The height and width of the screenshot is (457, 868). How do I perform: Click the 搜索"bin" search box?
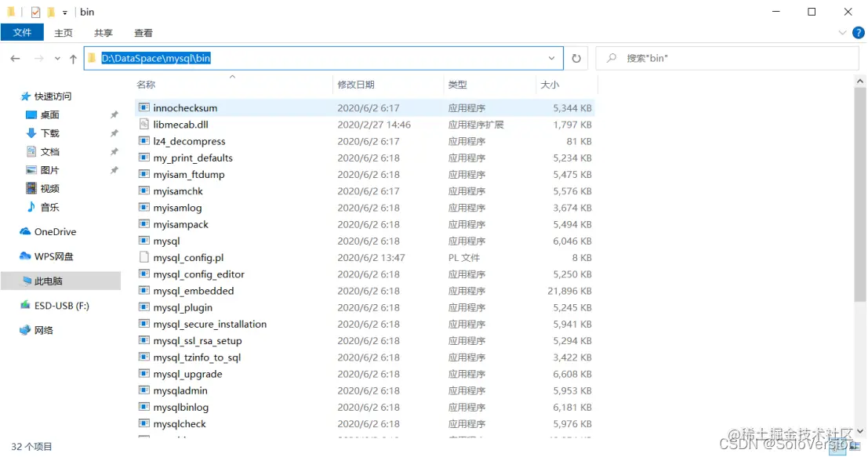[x=727, y=58]
